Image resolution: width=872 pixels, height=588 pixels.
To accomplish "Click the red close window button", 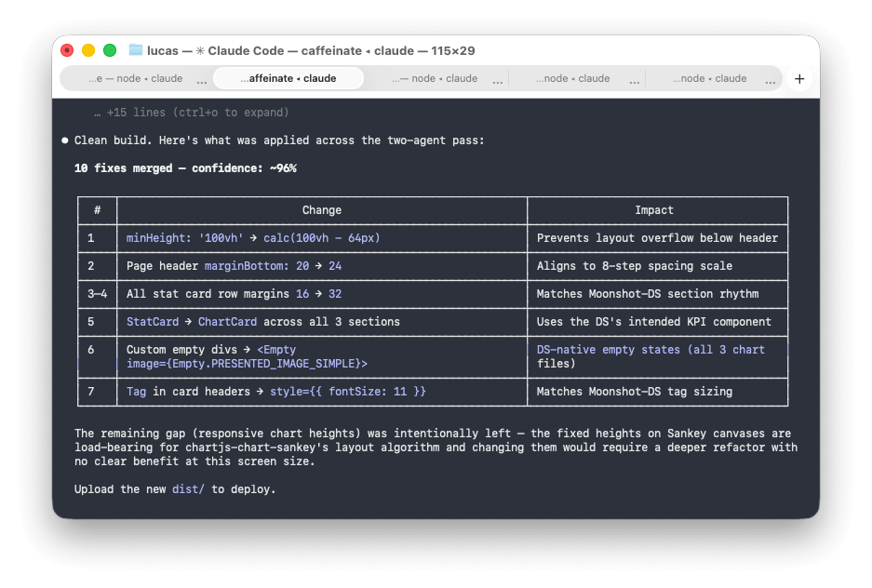I will point(67,50).
